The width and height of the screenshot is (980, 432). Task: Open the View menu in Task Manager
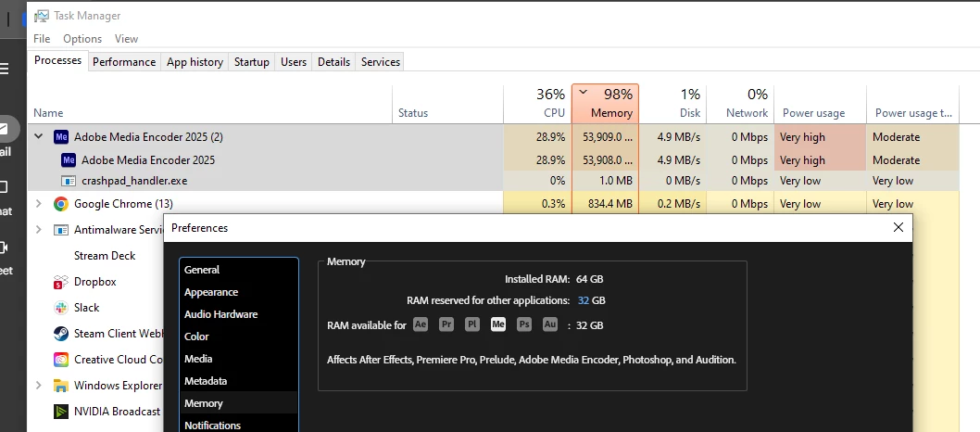(126, 39)
